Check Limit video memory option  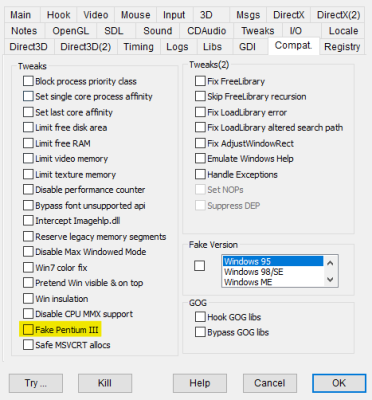click(28, 158)
